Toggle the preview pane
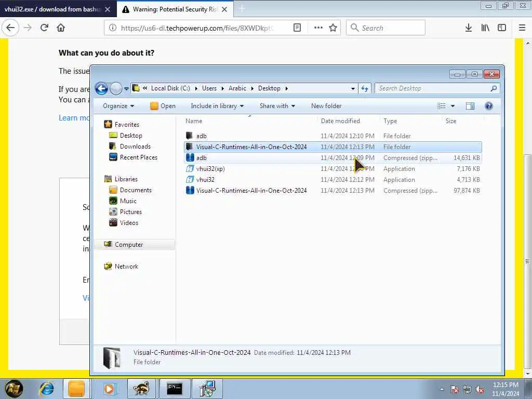Viewport: 532px width, 399px height. [x=470, y=106]
